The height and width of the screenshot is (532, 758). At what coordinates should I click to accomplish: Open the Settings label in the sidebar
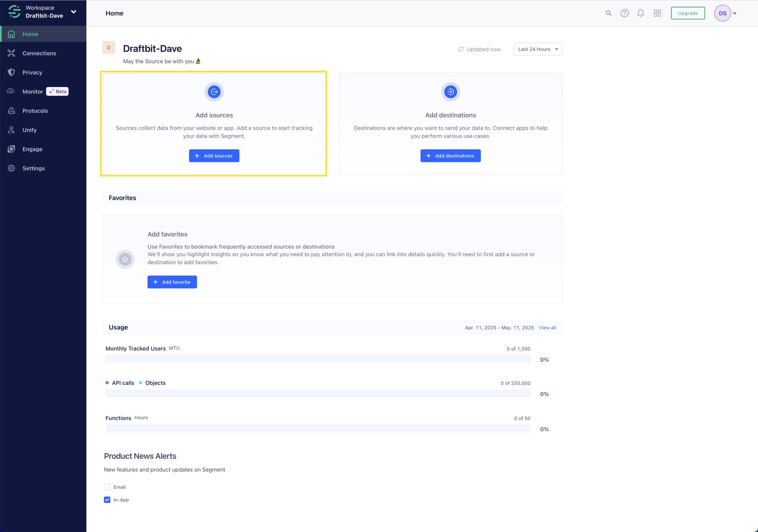34,168
